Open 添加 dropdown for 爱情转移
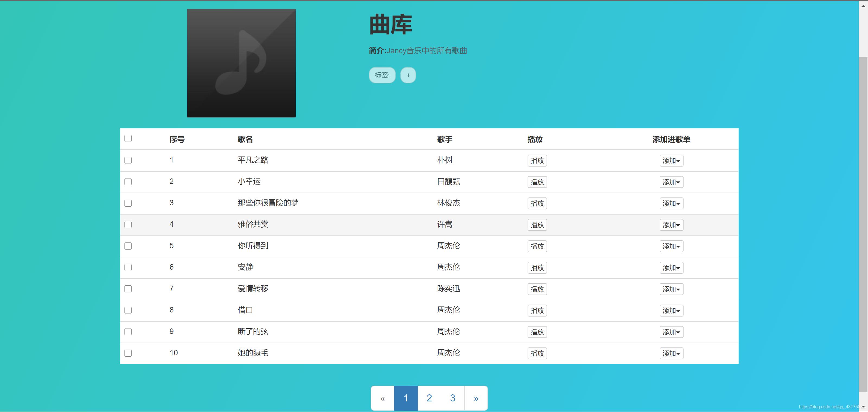This screenshot has height=412, width=868. click(x=671, y=289)
